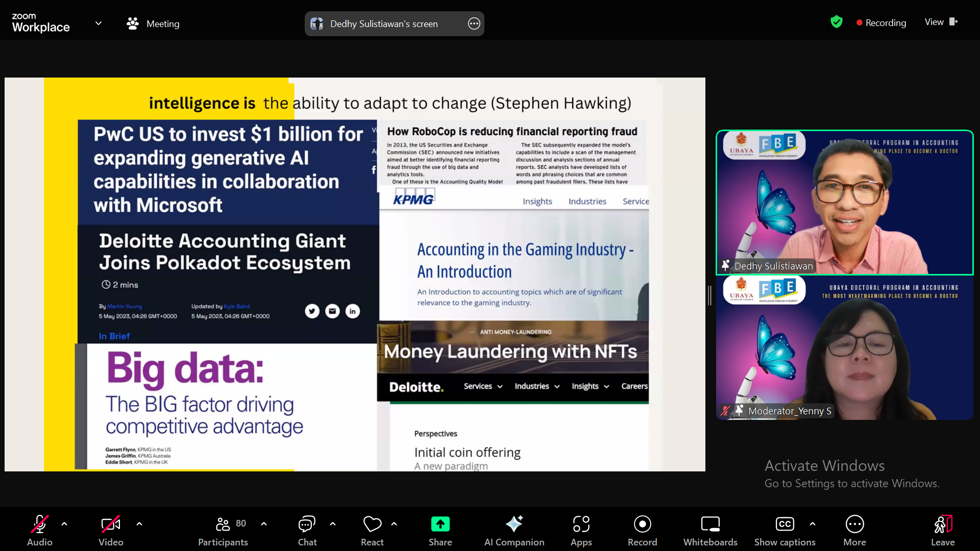Screen dimensions: 980x551
Task: Click 'Initial coin offering' heading
Action: 467,452
